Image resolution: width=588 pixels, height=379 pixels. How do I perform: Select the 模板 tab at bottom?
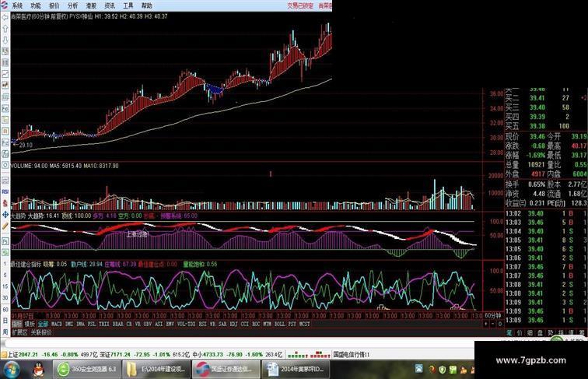click(x=30, y=324)
